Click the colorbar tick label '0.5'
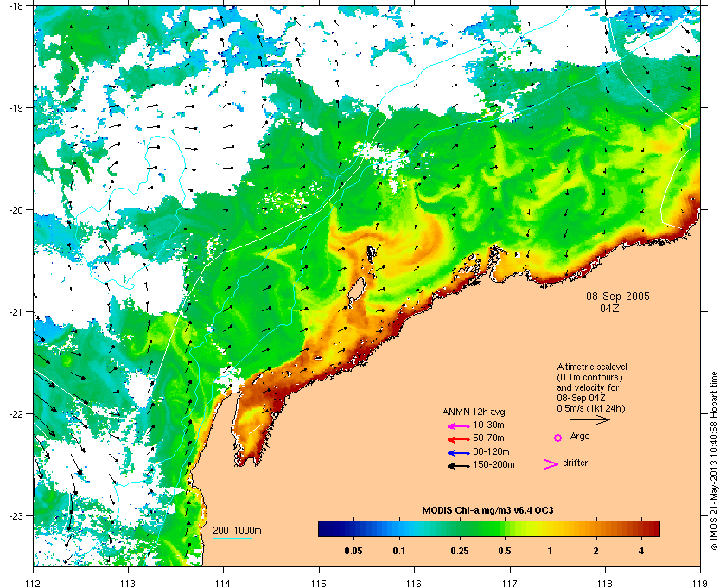The image size is (726, 588). [x=505, y=551]
